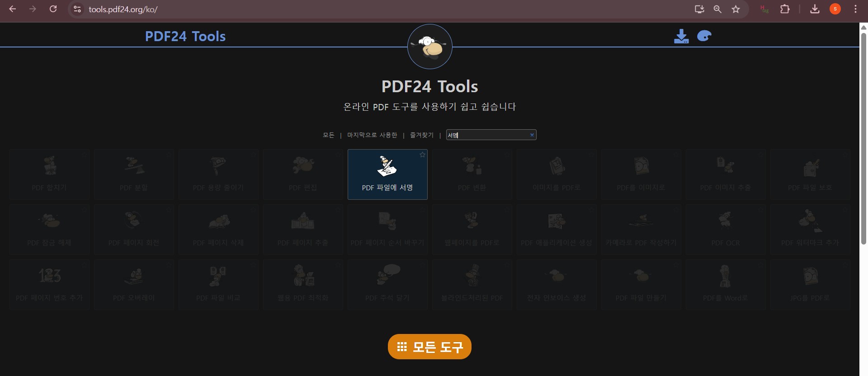Select the 마지막으로 사용한 filter tab
This screenshot has height=376, width=868.
[372, 135]
